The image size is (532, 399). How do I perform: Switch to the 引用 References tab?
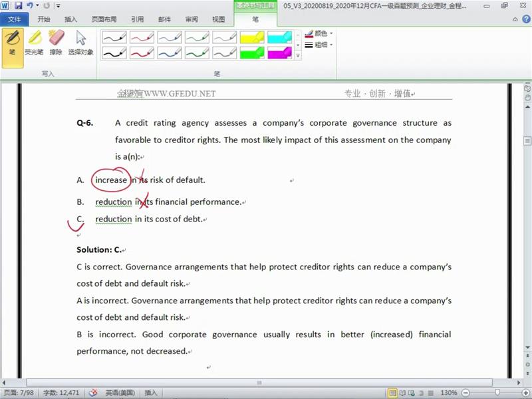138,19
